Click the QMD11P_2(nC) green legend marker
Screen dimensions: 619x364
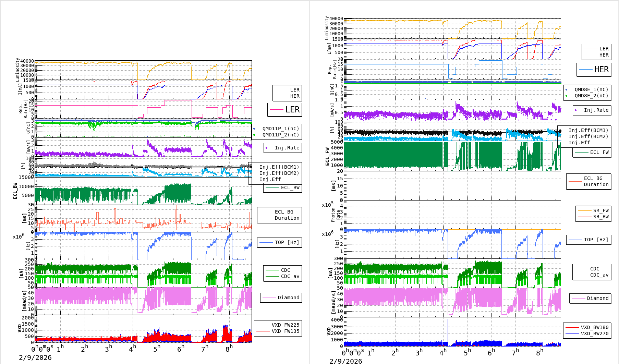tap(254, 135)
